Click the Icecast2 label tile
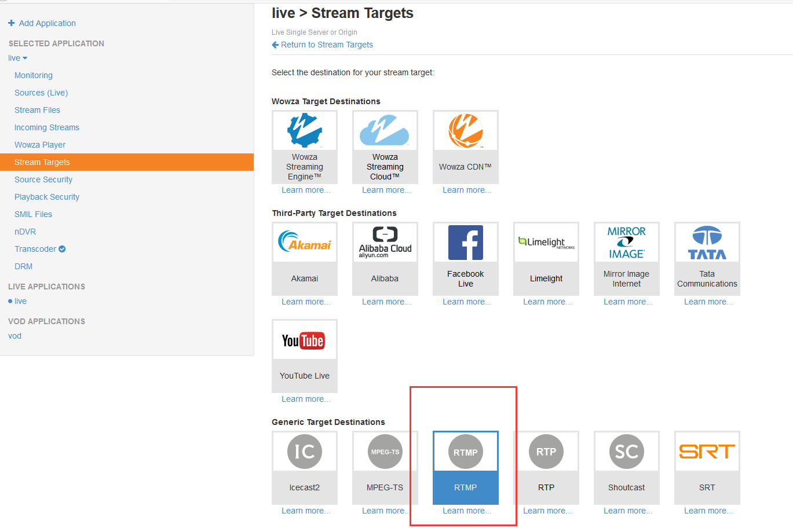 pyautogui.click(x=305, y=487)
